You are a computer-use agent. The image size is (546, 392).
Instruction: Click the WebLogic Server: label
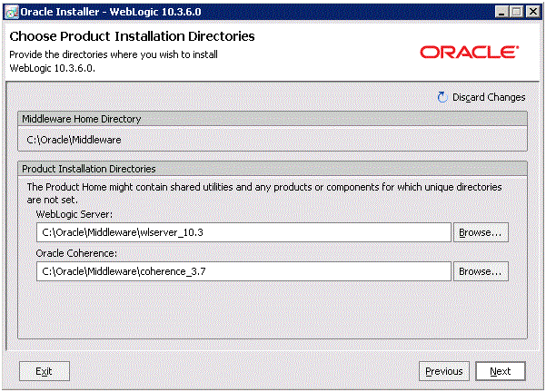pos(74,214)
